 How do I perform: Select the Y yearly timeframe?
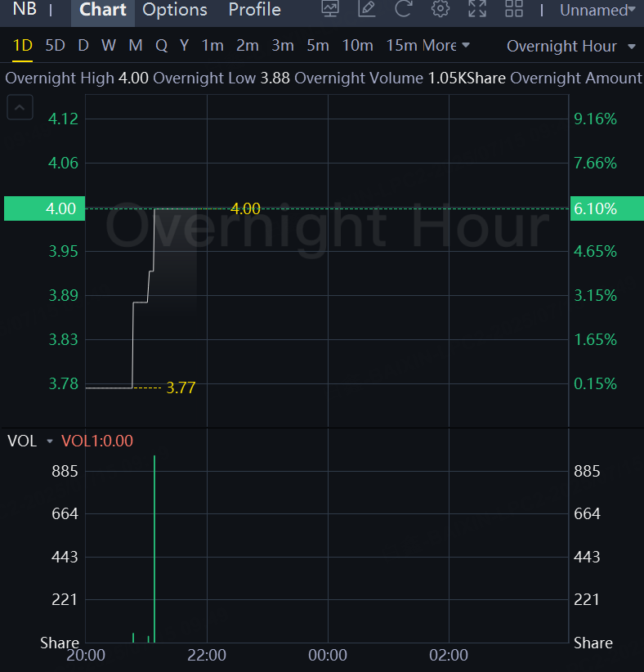coord(184,46)
